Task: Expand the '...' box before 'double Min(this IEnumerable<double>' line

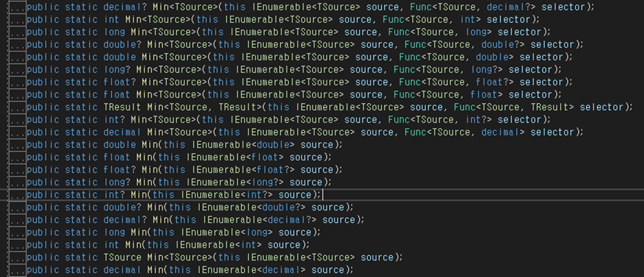Action: (x=18, y=145)
